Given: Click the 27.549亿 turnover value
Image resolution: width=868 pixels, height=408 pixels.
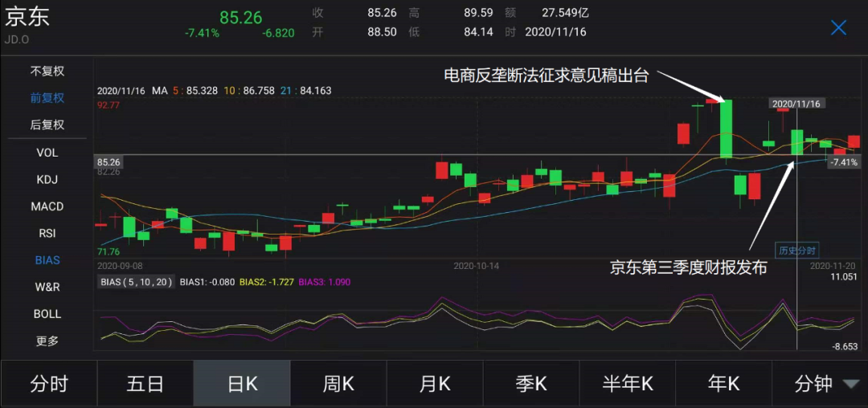Looking at the screenshot, I should tap(564, 12).
